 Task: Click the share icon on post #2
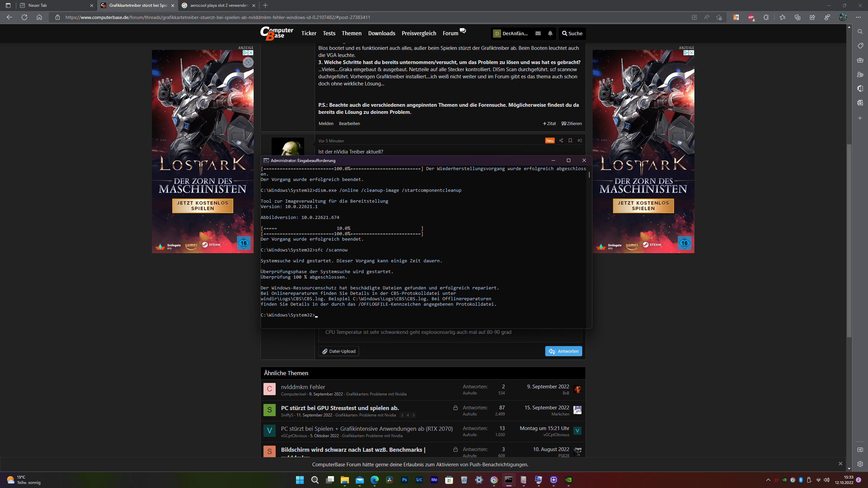(x=561, y=141)
